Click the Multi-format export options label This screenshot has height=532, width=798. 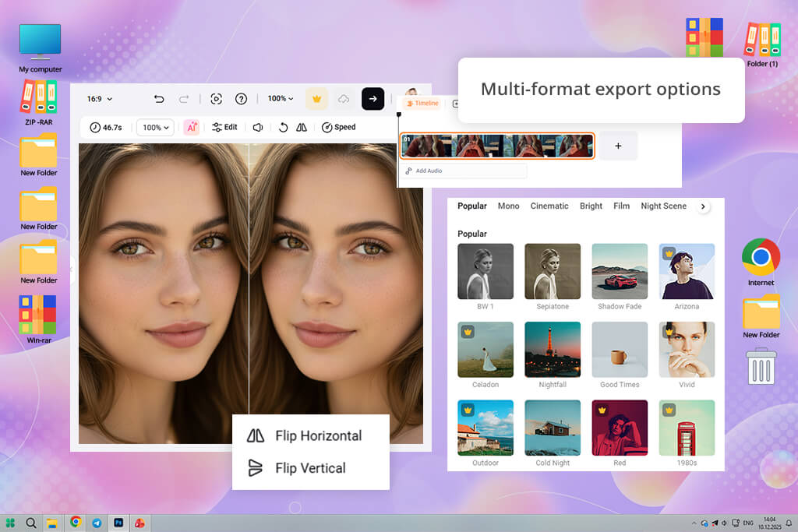click(x=601, y=89)
